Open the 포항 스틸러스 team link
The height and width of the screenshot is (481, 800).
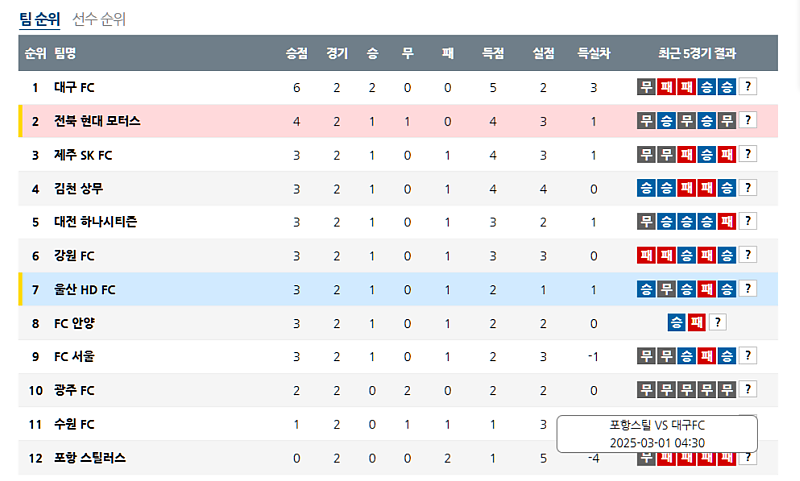[x=90, y=456]
